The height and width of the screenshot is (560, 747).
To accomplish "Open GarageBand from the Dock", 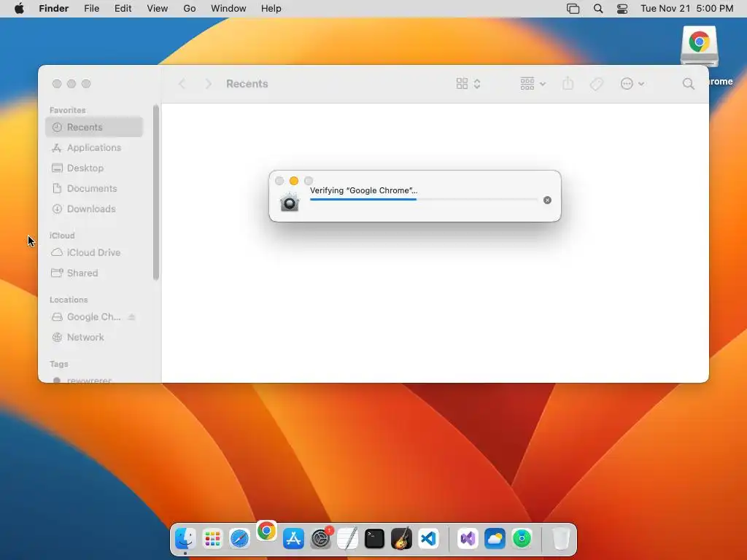I will [x=402, y=539].
